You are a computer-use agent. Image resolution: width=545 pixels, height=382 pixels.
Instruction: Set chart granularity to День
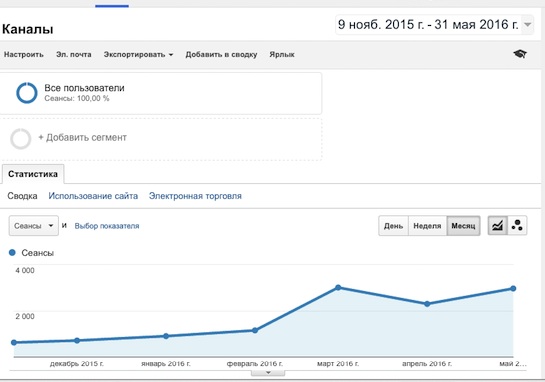393,226
